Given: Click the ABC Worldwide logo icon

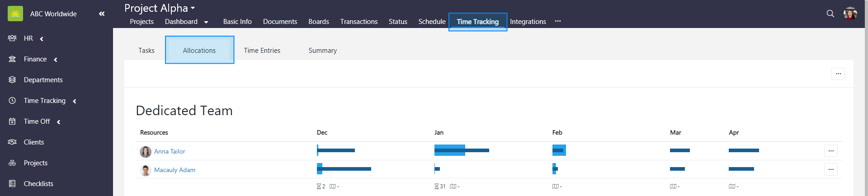Looking at the screenshot, I should pyautogui.click(x=15, y=14).
